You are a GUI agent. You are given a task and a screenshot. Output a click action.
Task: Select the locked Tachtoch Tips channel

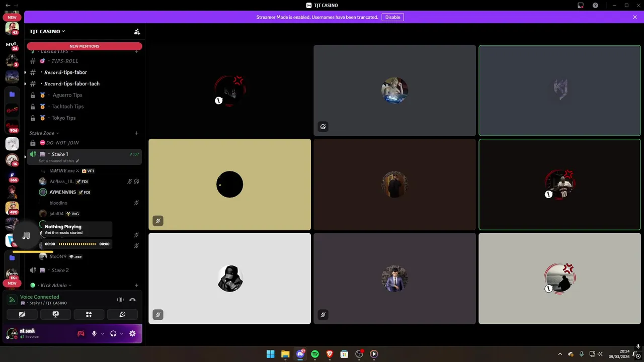tap(84, 107)
